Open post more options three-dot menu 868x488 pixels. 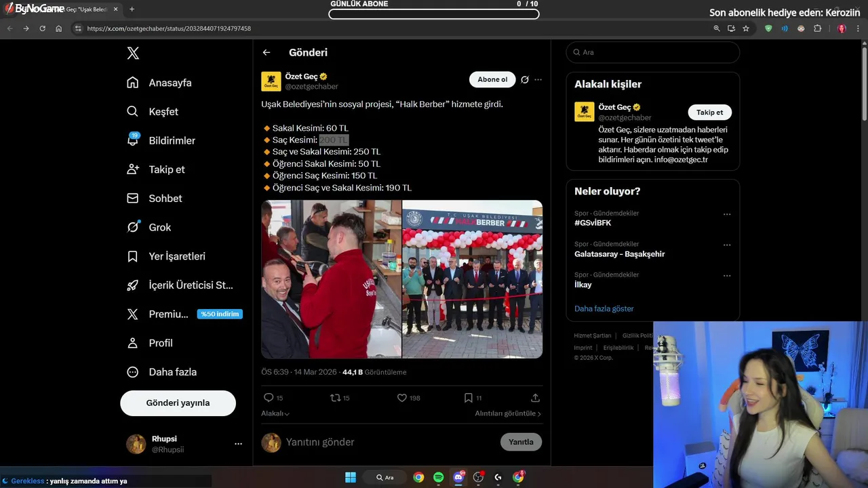click(538, 79)
